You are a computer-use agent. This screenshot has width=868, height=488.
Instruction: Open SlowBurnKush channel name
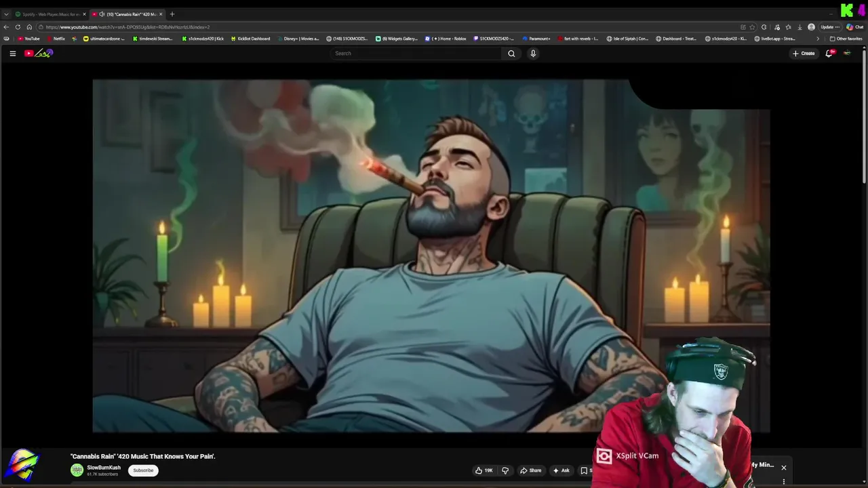[x=104, y=468]
